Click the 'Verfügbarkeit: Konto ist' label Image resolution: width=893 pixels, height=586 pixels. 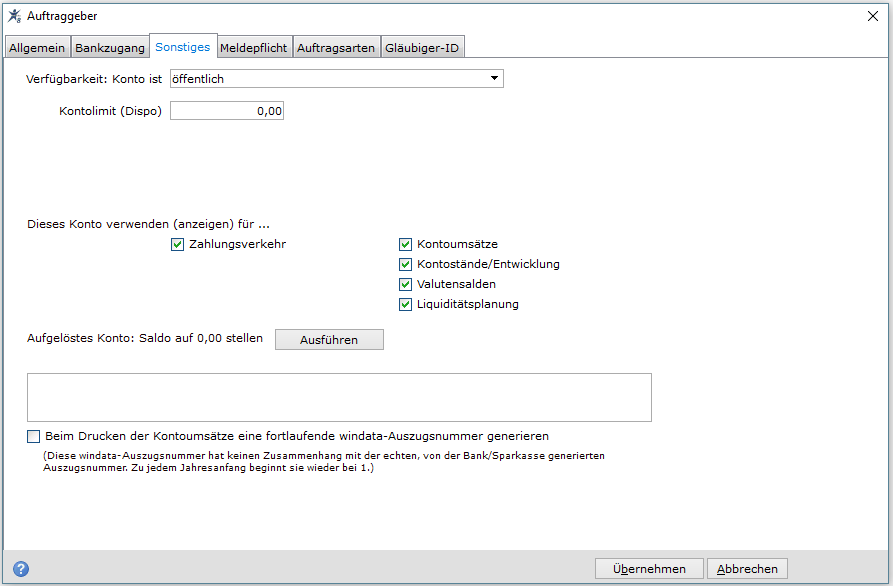point(94,79)
